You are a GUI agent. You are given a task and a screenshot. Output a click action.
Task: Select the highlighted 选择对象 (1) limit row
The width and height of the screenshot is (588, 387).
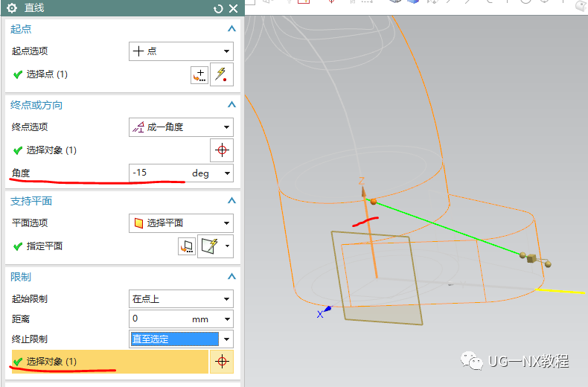click(110, 362)
